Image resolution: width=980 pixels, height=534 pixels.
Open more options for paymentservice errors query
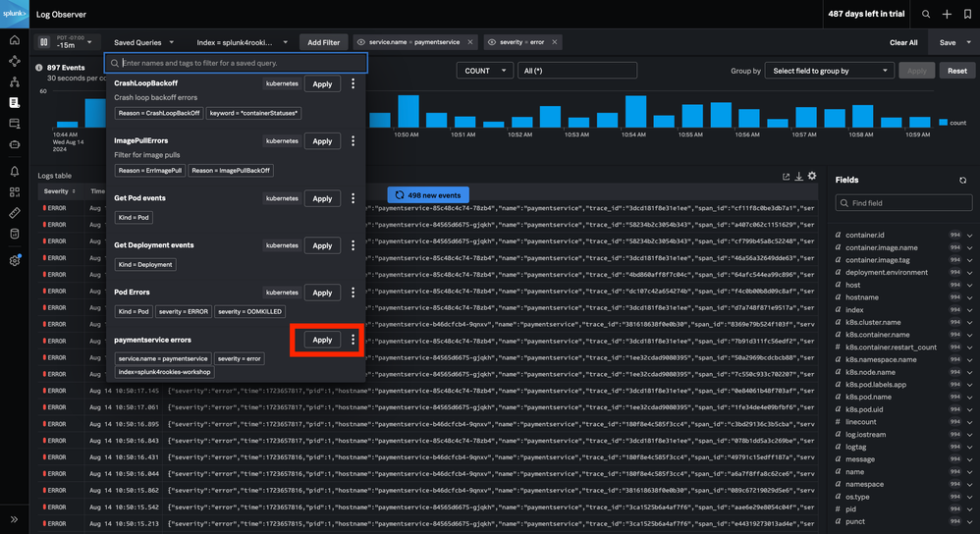point(354,340)
